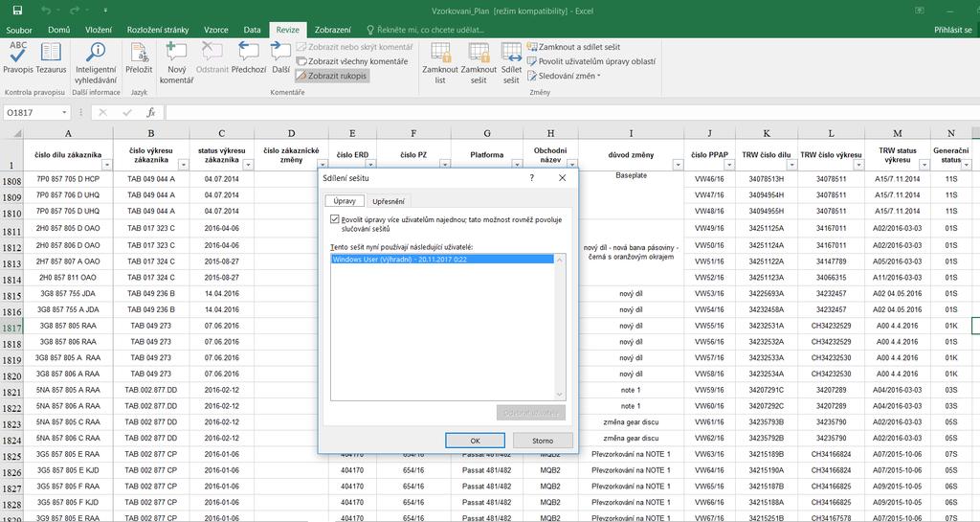Go to Další comment
980x522 pixels.
point(280,58)
